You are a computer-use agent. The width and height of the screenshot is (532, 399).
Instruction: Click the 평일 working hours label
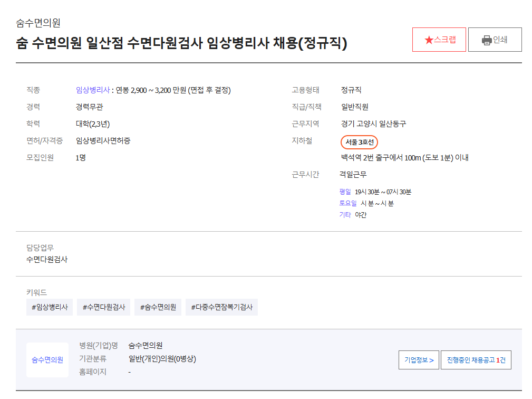tap(345, 192)
